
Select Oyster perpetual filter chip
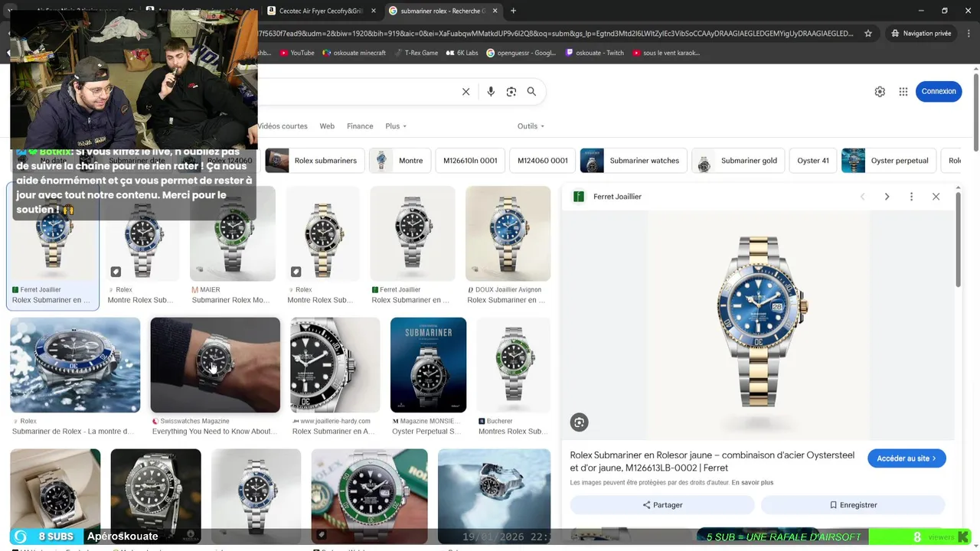click(x=889, y=161)
